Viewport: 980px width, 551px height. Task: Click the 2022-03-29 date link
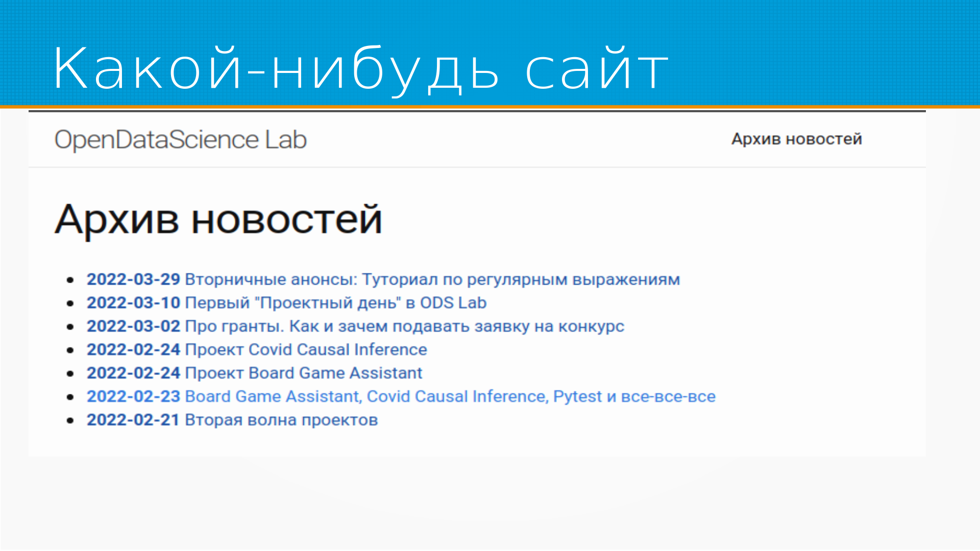pyautogui.click(x=133, y=280)
